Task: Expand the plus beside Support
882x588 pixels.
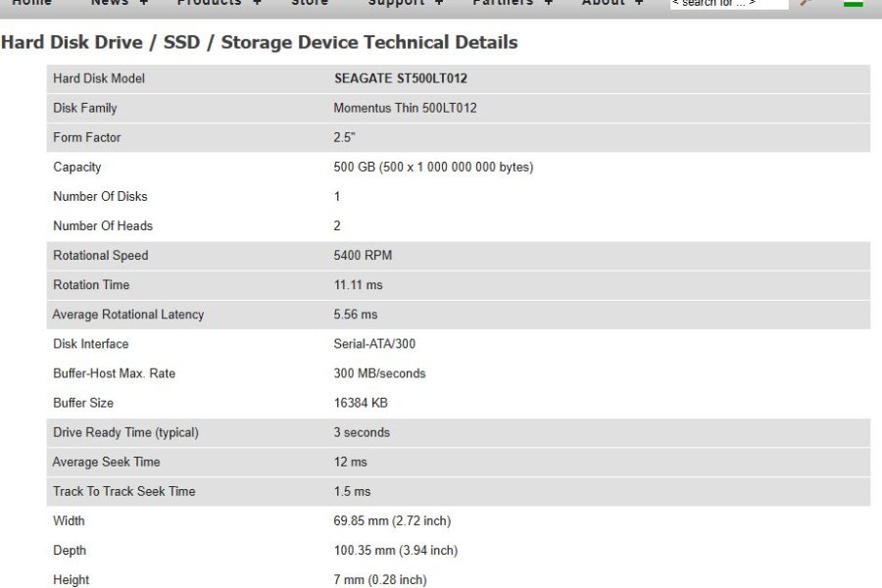Action: pos(439,2)
